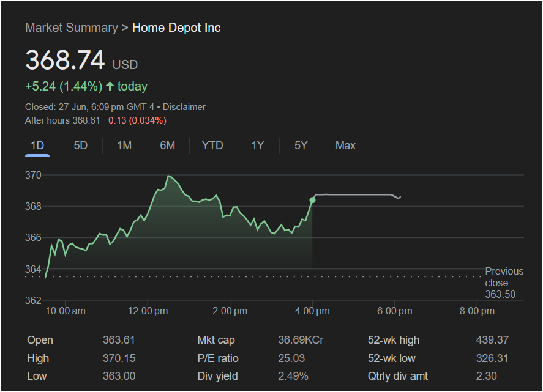Click the Open value 363.61

pyautogui.click(x=119, y=340)
